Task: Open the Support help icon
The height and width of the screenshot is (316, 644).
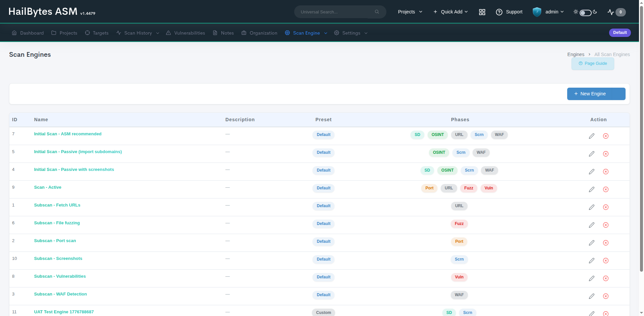Action: [499, 12]
